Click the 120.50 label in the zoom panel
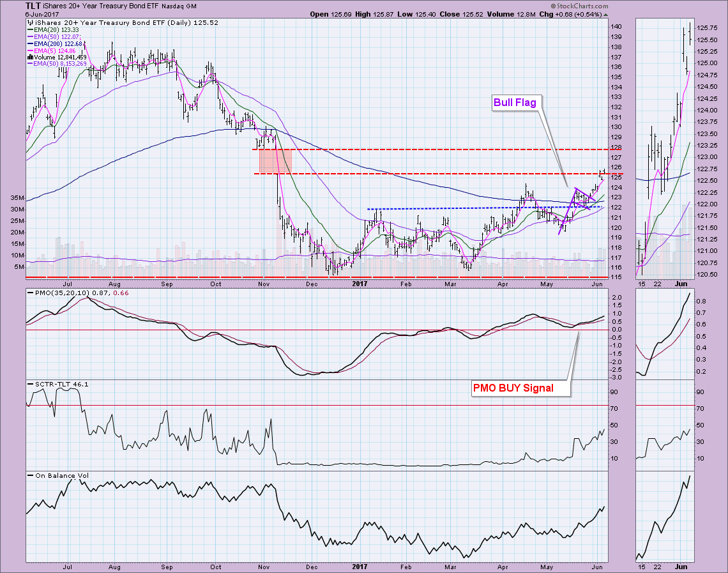728x573 pixels. (x=707, y=275)
